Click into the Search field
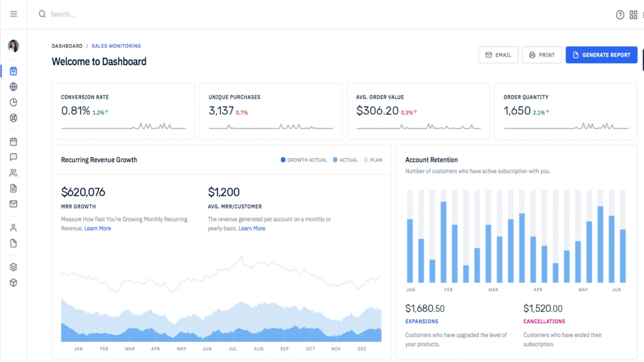This screenshot has width=644, height=362. [x=157, y=14]
